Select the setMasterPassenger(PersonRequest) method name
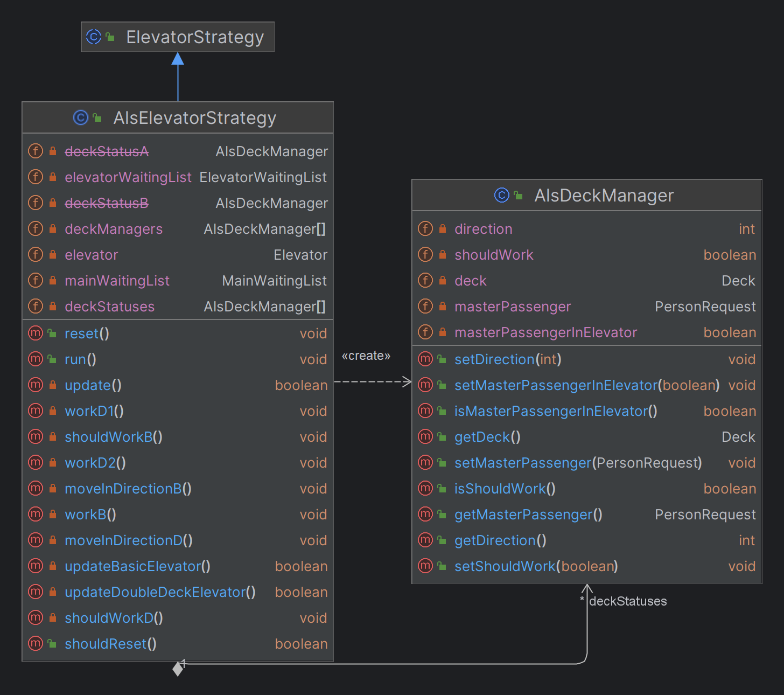This screenshot has width=784, height=695. 578,463
